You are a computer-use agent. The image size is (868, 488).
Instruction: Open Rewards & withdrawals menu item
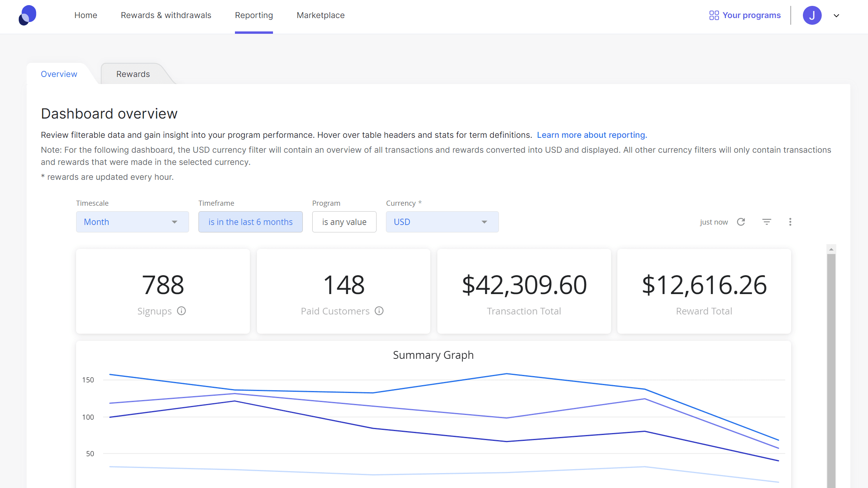click(166, 15)
